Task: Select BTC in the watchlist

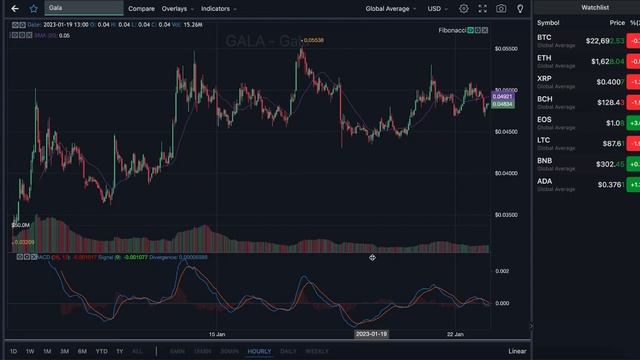Action: pos(588,41)
